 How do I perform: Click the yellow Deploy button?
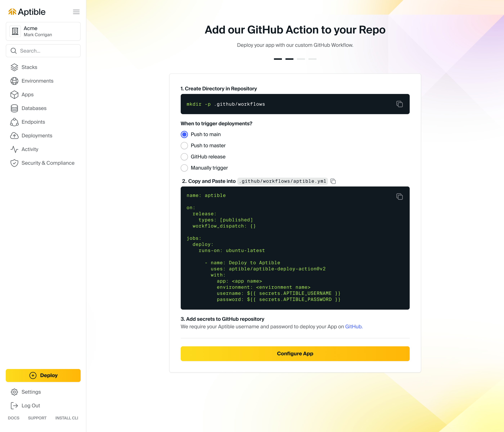click(x=43, y=375)
